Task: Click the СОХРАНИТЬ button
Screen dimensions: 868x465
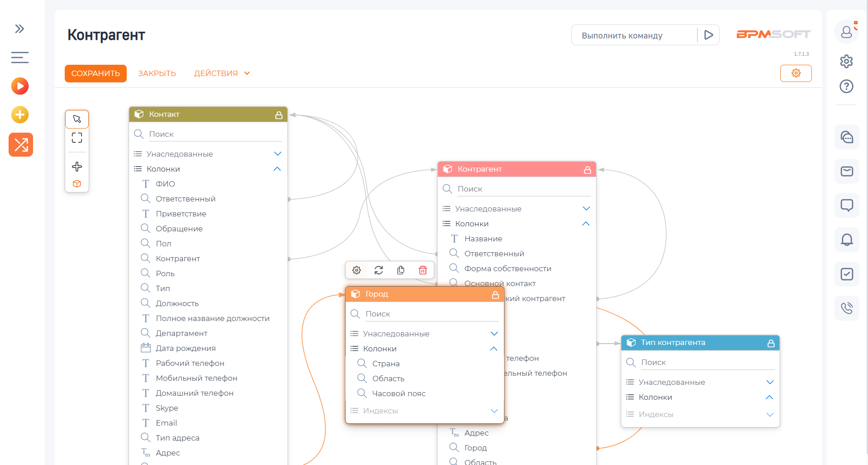Action: [95, 73]
